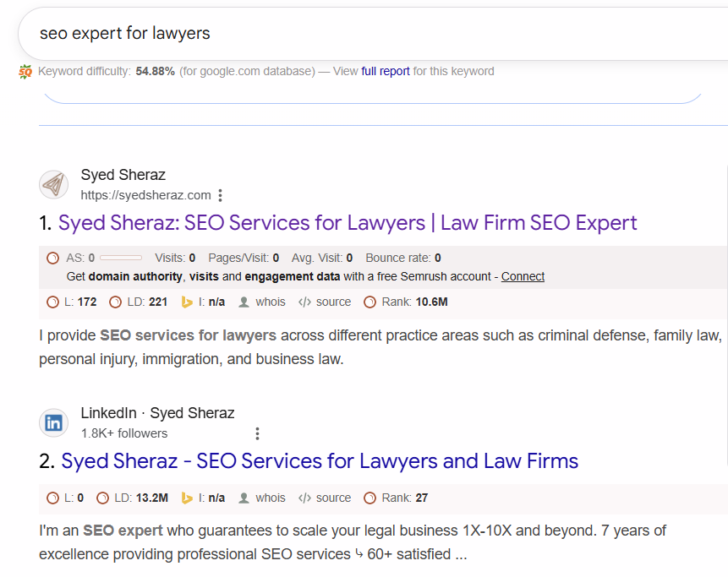Click the source code icon in first result
The height and width of the screenshot is (577, 728).
click(x=304, y=302)
